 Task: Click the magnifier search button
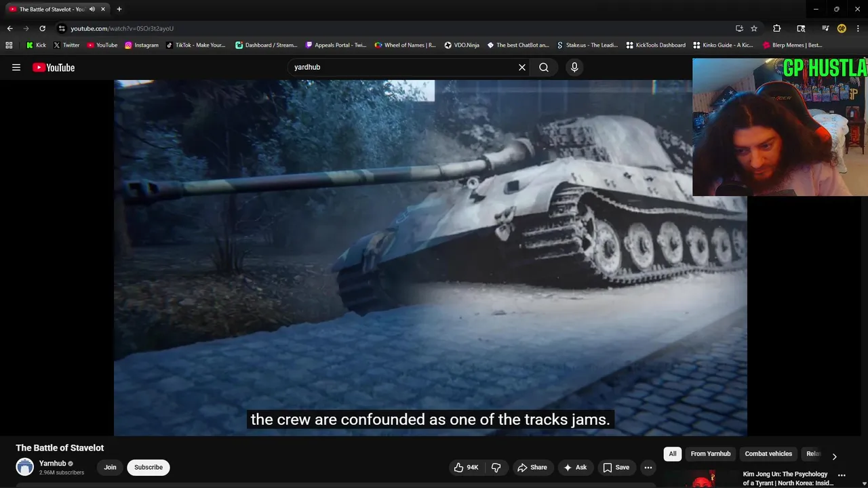point(544,67)
